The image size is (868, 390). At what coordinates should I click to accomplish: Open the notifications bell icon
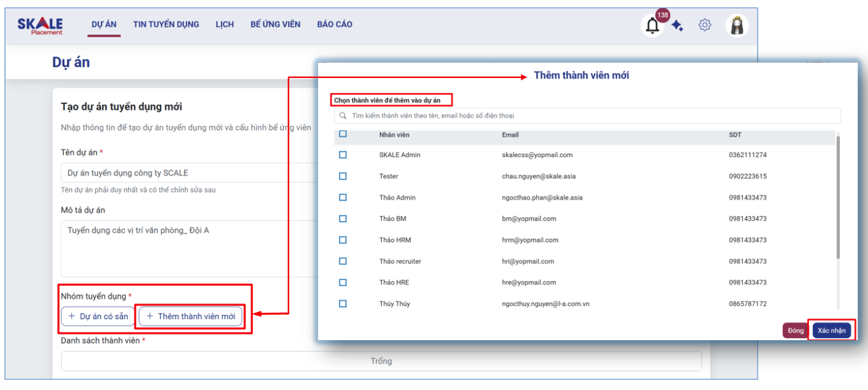(652, 26)
